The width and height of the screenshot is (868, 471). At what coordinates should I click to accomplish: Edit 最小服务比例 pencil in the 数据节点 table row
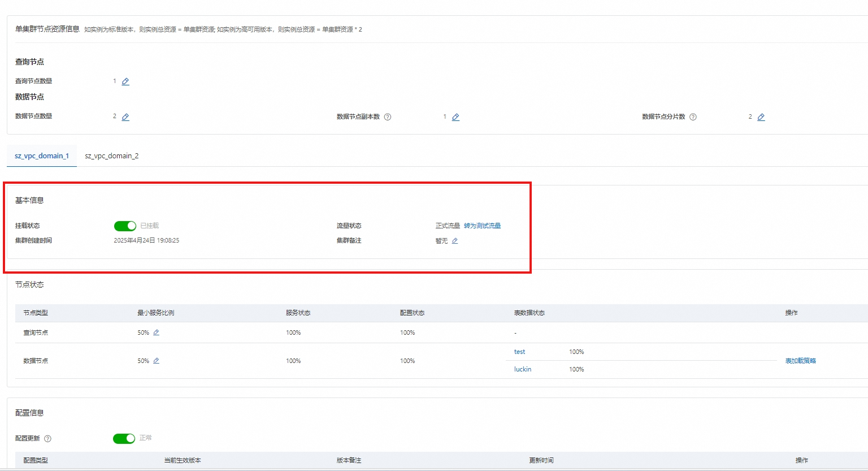[x=157, y=361]
